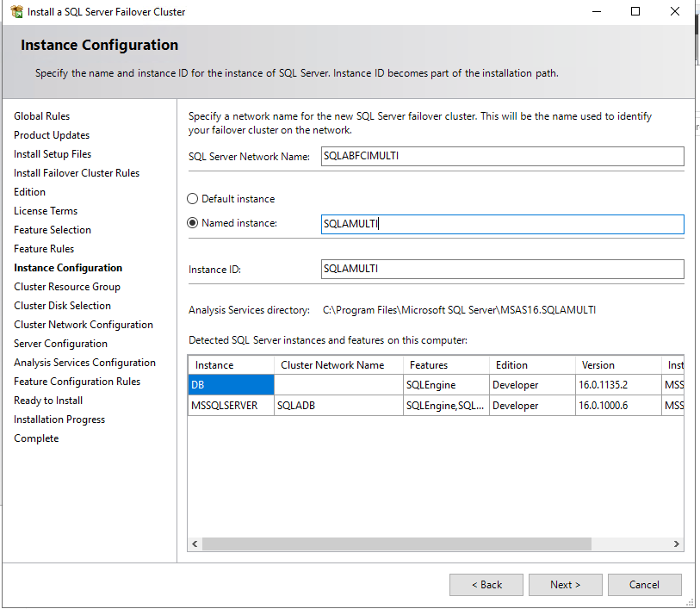Cancel the failover cluster installation
The image size is (700, 609).
pyautogui.click(x=644, y=585)
